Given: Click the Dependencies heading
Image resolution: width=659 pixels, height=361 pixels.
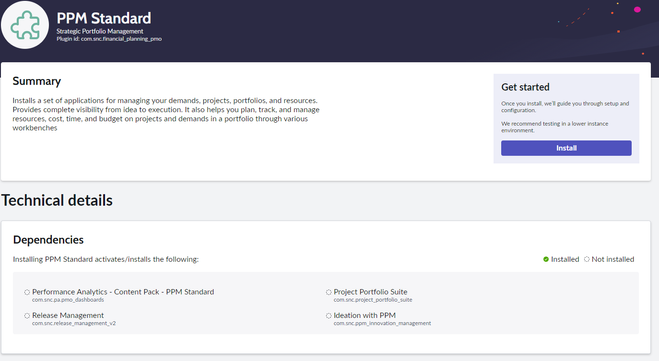Looking at the screenshot, I should [x=48, y=240].
